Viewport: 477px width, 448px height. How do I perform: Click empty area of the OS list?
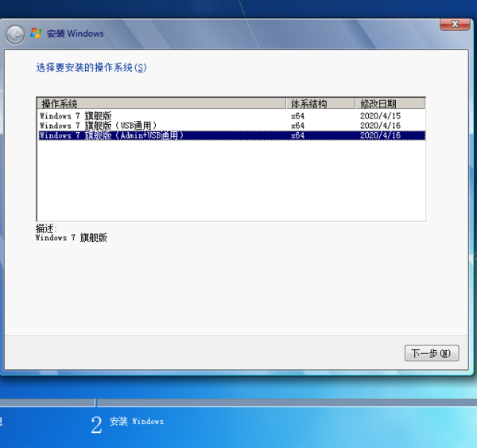[231, 183]
